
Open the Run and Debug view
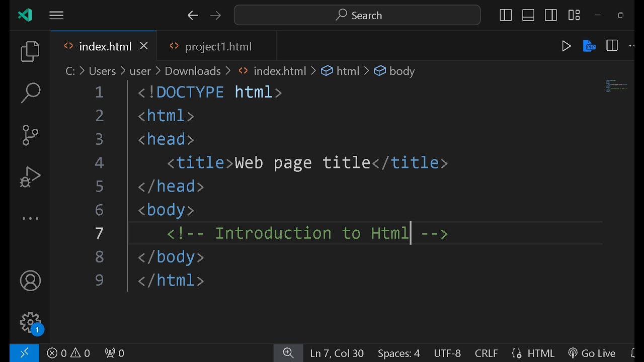pos(30,177)
